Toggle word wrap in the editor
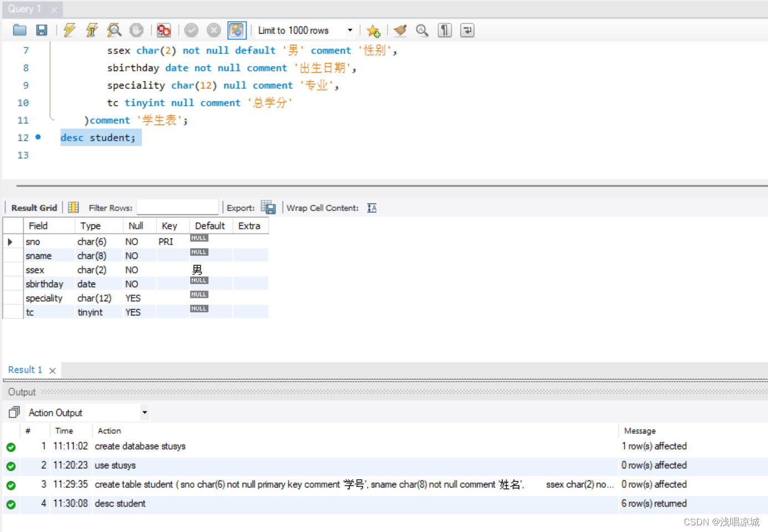The width and height of the screenshot is (768, 532). click(x=467, y=30)
